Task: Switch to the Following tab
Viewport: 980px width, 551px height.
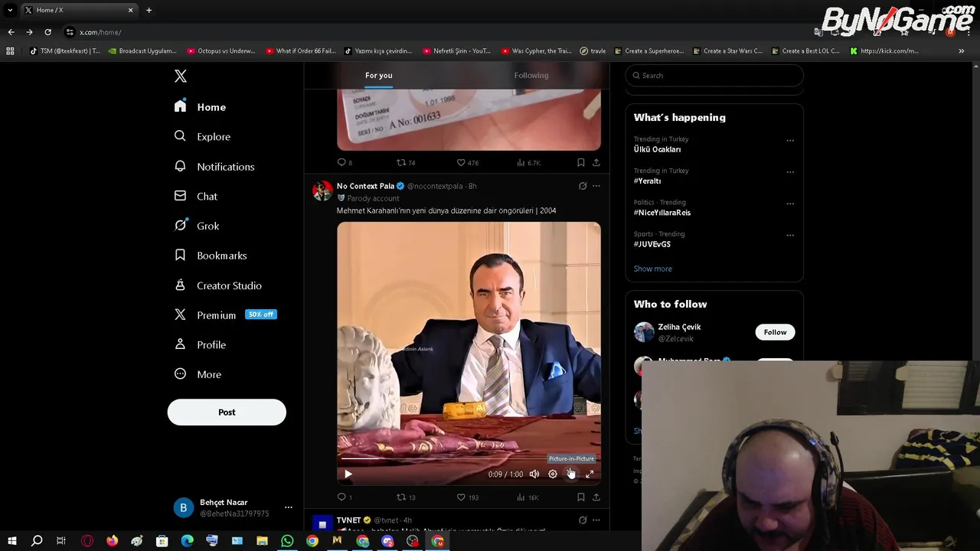Action: click(x=531, y=75)
